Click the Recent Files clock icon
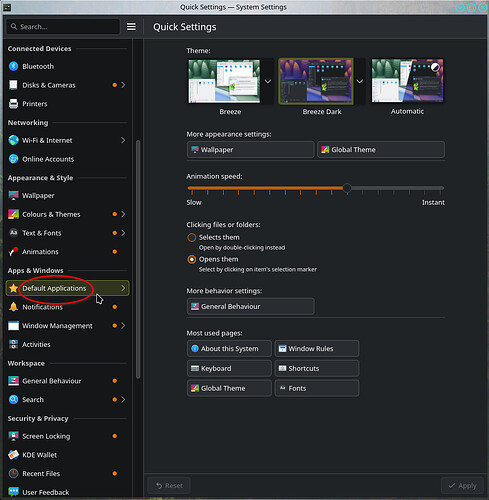Image resolution: width=489 pixels, height=500 pixels. pyautogui.click(x=13, y=474)
